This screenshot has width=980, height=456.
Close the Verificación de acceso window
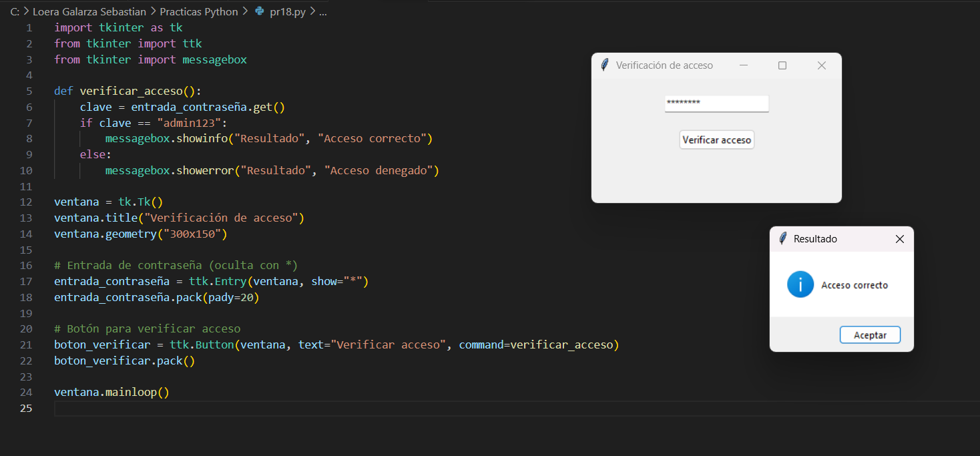tap(822, 65)
